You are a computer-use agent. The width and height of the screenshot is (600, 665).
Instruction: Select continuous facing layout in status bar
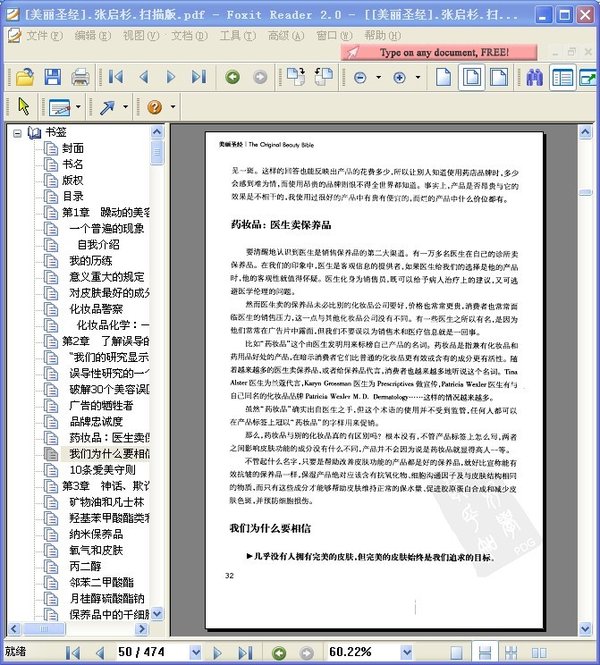tap(511, 653)
